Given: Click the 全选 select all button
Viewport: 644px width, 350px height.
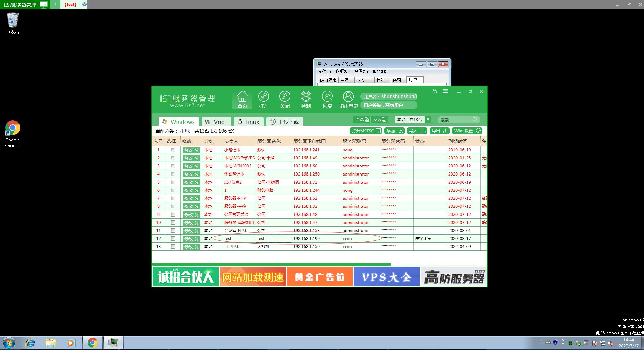Looking at the screenshot, I should pos(362,120).
